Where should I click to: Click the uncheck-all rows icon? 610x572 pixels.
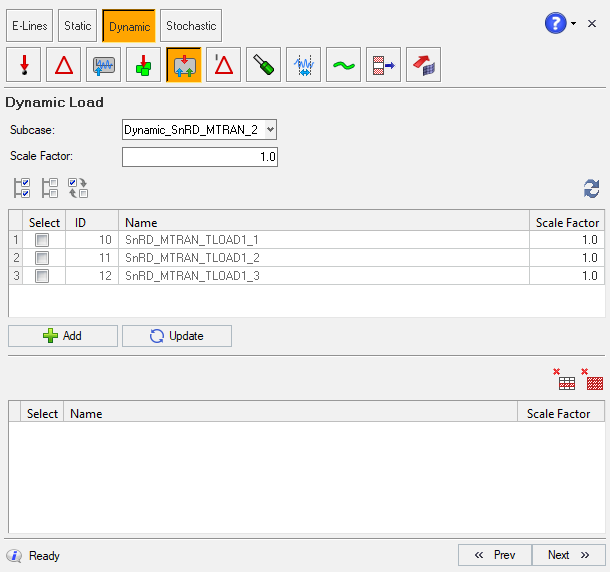(x=50, y=187)
